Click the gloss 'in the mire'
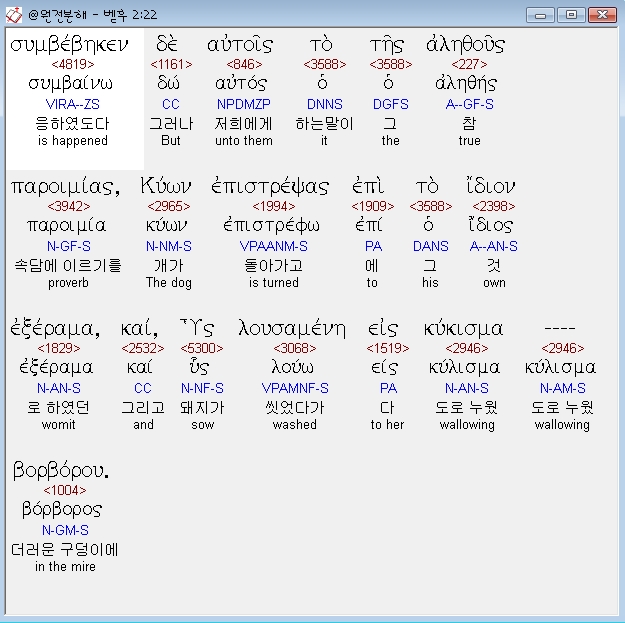This screenshot has width=625, height=623. (65, 566)
